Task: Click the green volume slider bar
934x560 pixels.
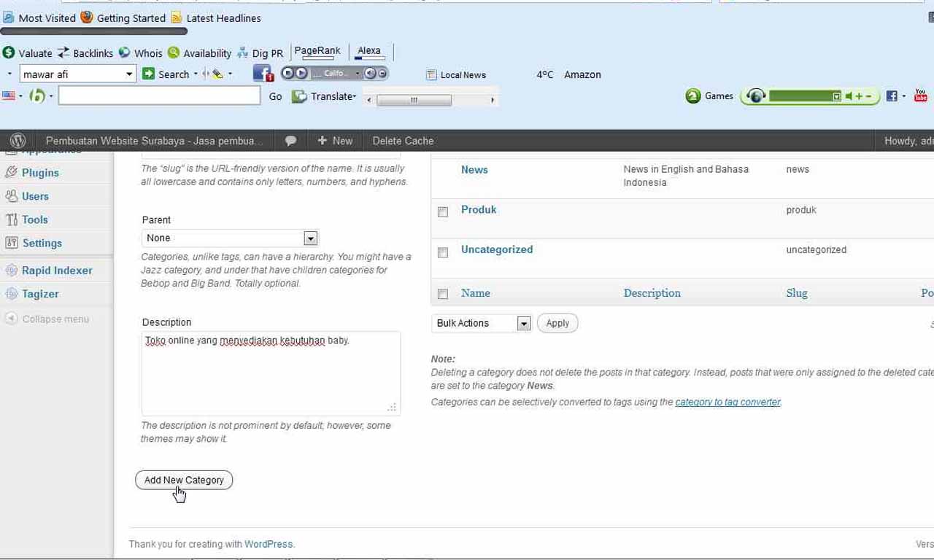Action: (800, 96)
